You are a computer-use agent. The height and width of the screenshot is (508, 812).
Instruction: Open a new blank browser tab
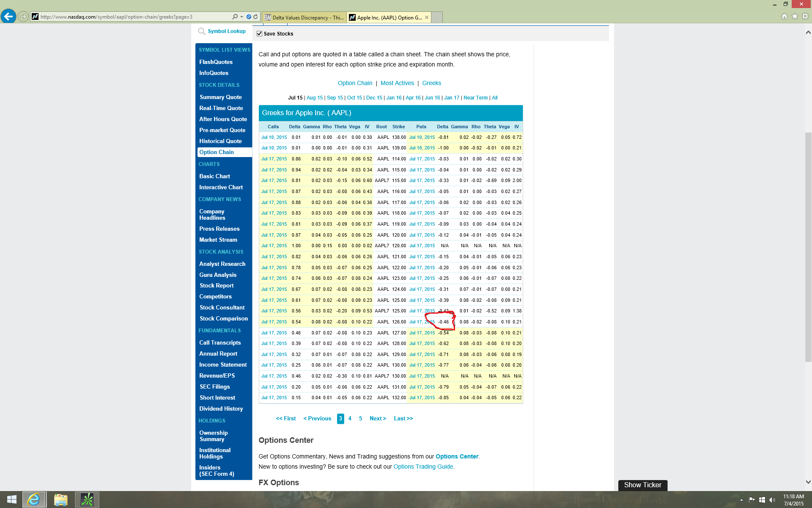coord(437,17)
